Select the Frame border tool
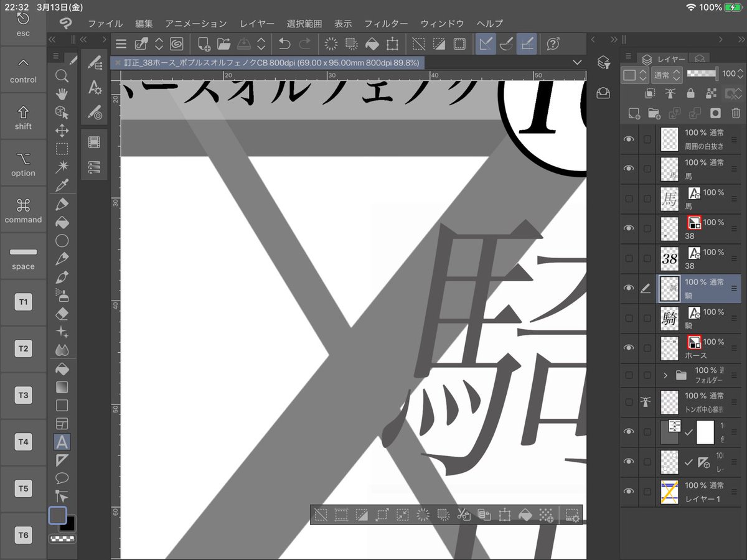747x560 pixels. tap(62, 424)
